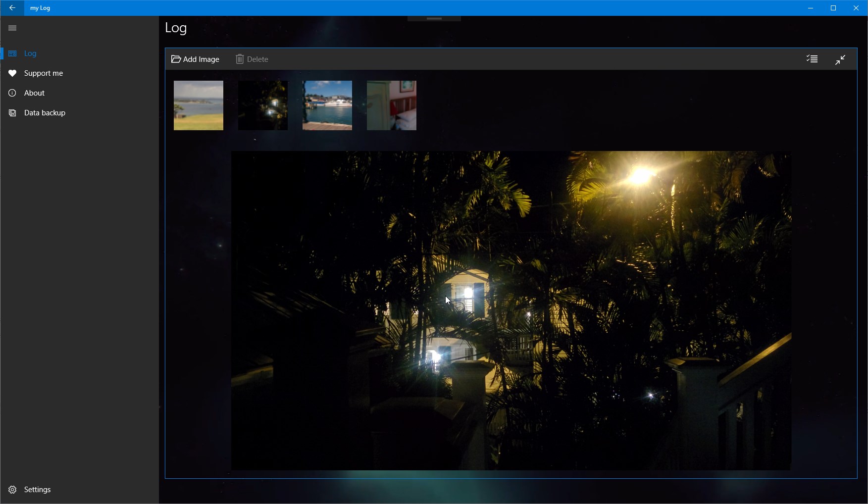Image resolution: width=868 pixels, height=504 pixels.
Task: Open the About page
Action: coord(79,93)
